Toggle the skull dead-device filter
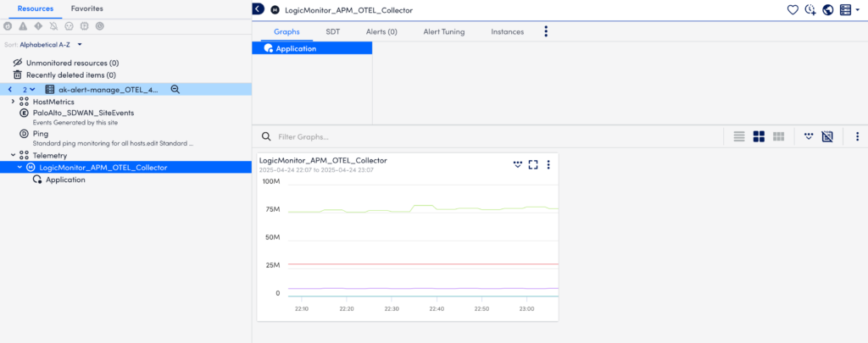 70,26
